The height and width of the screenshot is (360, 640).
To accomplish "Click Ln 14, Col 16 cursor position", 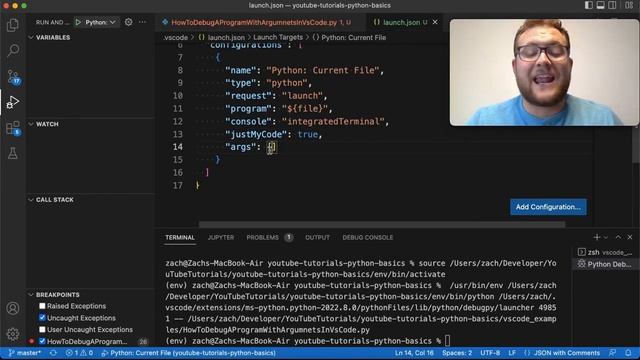I will pos(414,353).
